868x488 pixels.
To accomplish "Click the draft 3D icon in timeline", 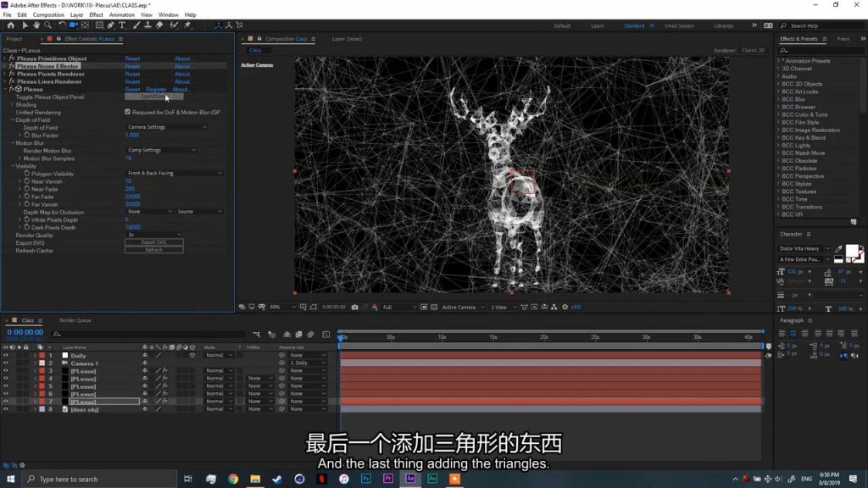I will (272, 334).
